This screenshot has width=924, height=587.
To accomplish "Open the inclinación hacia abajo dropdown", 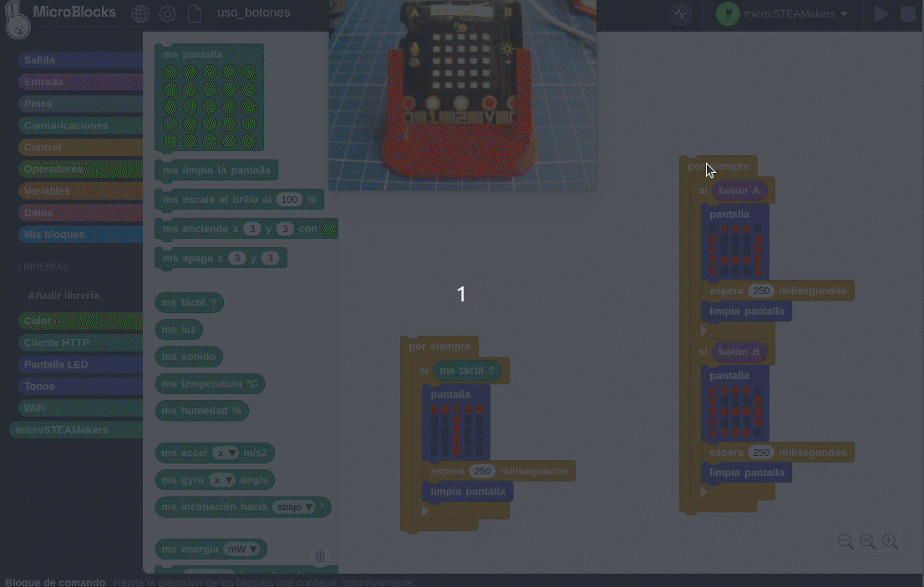I will pyautogui.click(x=295, y=507).
